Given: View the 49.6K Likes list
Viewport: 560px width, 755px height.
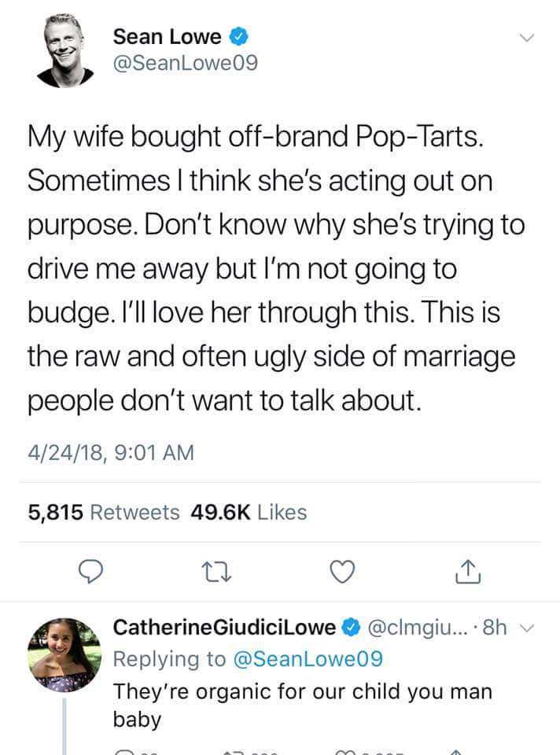Looking at the screenshot, I should (x=249, y=512).
